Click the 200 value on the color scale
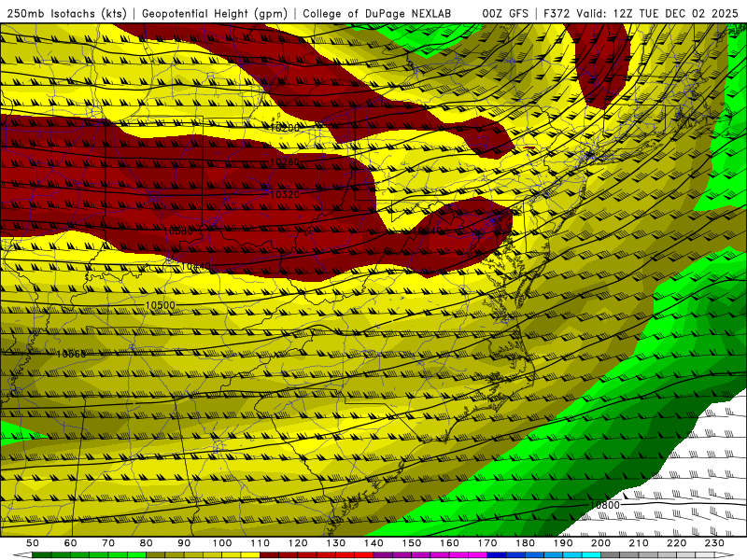This screenshot has height=560, width=747. coord(600,543)
